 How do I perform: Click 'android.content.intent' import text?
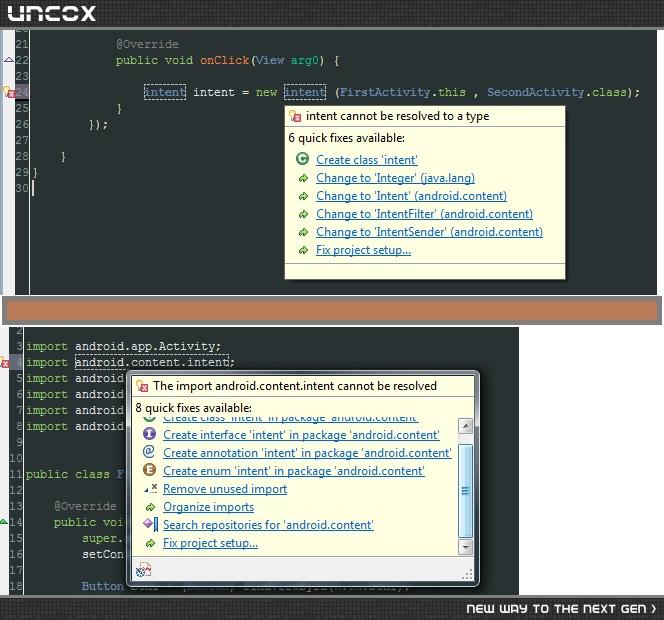pos(152,362)
